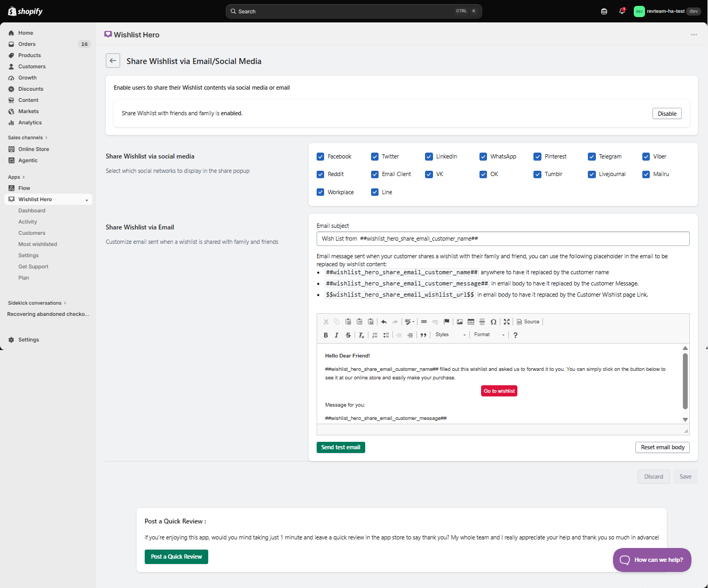This screenshot has height=588, width=708.
Task: Uncheck the Viber checkbox
Action: point(646,156)
